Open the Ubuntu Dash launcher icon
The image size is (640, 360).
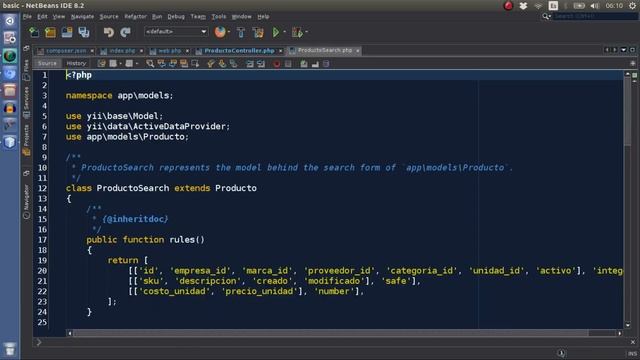click(x=10, y=21)
